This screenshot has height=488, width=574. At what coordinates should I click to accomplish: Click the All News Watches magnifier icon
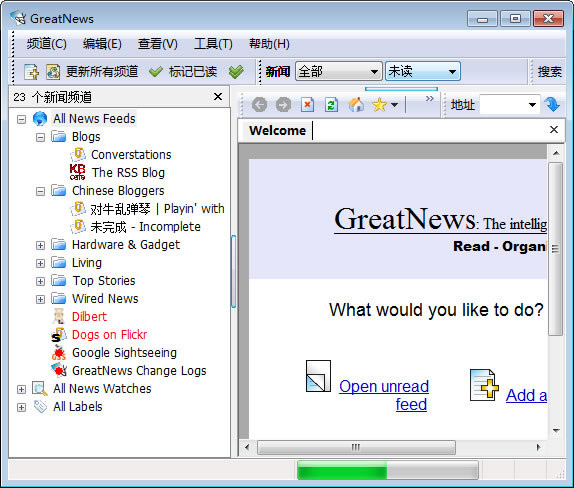coord(40,388)
